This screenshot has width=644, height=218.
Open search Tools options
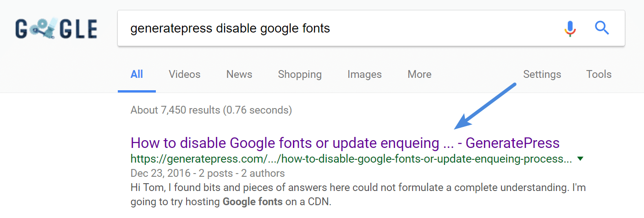pyautogui.click(x=599, y=74)
